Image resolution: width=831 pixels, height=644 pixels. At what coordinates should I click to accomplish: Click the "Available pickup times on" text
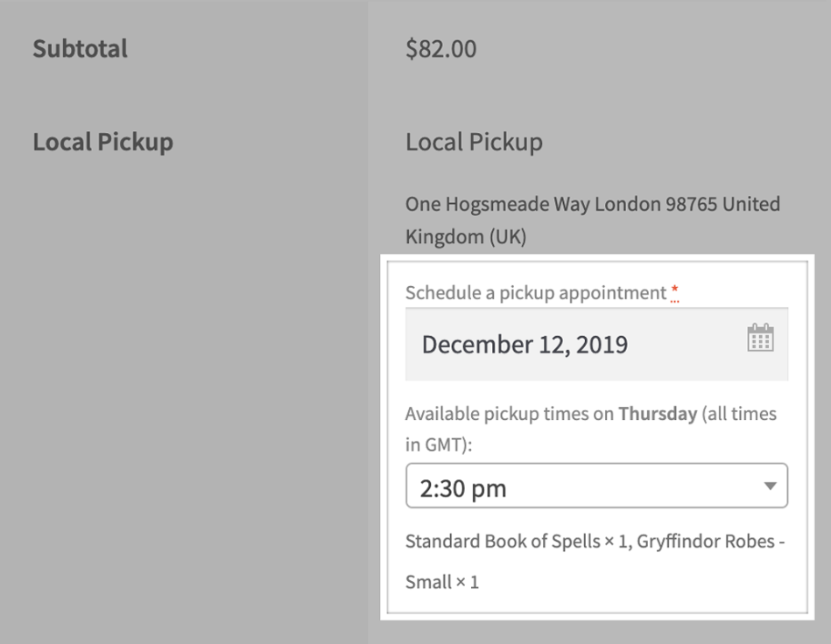point(510,414)
